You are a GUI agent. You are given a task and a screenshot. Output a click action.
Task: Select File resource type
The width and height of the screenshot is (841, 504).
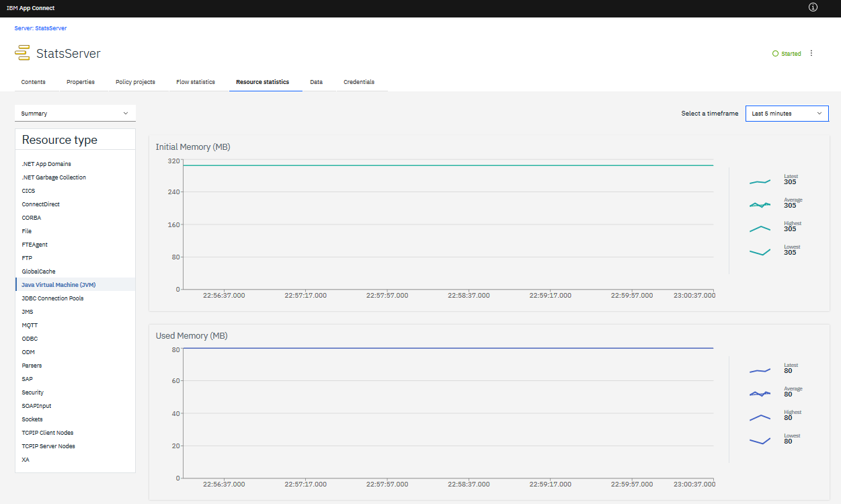click(75, 231)
